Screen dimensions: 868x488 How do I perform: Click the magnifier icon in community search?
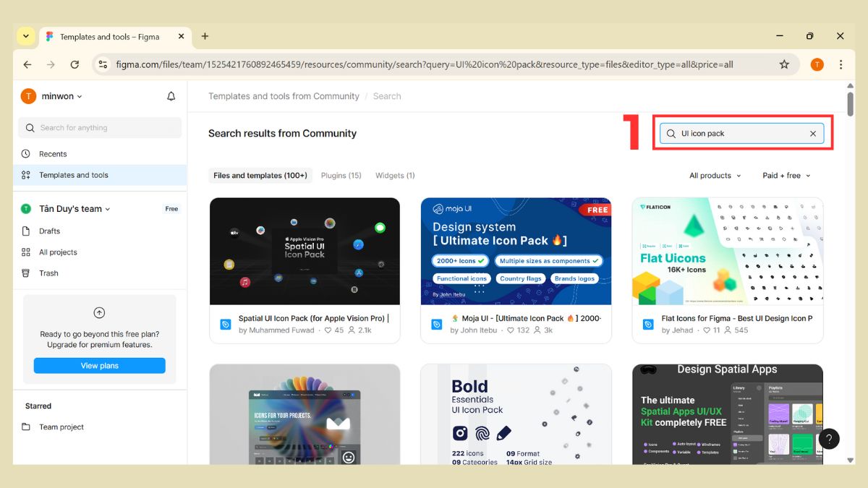click(x=671, y=134)
